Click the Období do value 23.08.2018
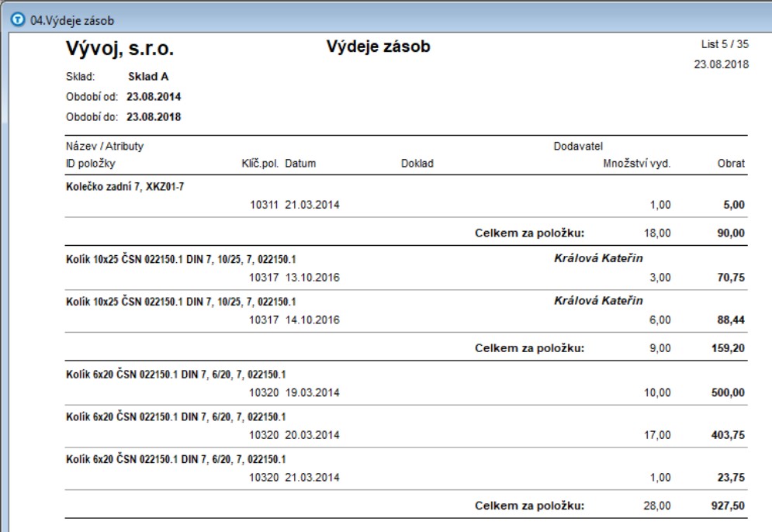The width and height of the screenshot is (772, 532). pos(154,117)
